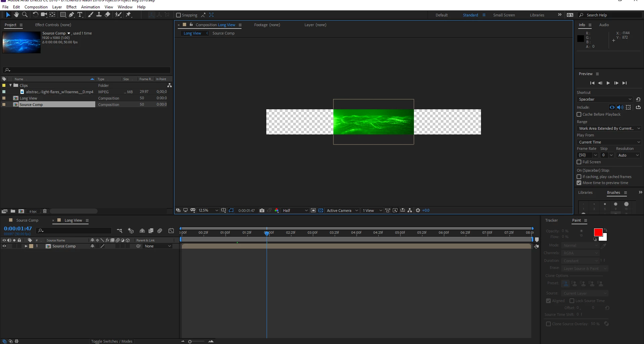Click the red foreground color swatch

click(x=598, y=232)
